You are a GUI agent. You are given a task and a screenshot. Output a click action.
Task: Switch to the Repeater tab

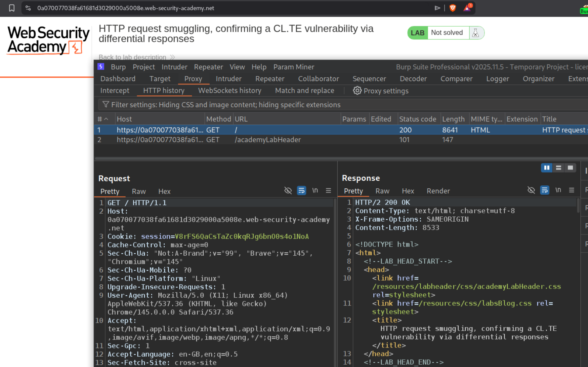pos(269,79)
